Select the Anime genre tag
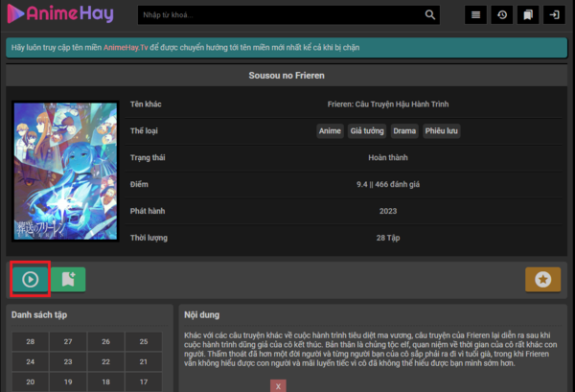575x392 pixels. [x=330, y=131]
